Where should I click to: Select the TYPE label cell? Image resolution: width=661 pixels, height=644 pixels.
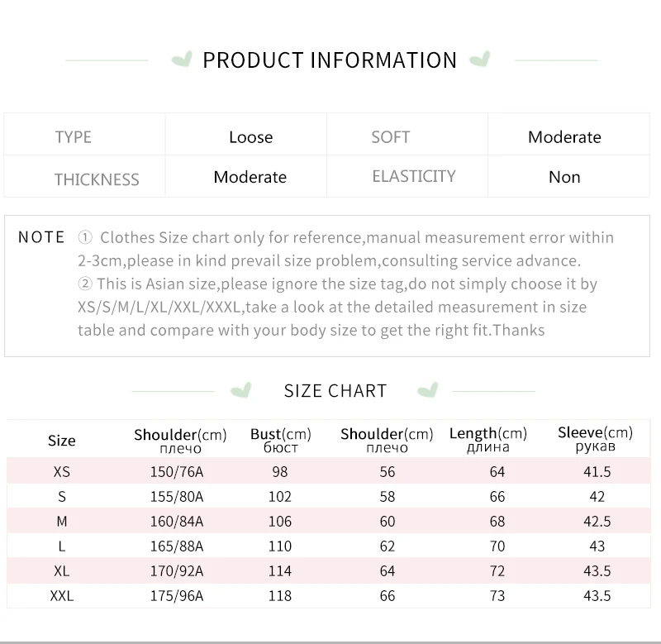pyautogui.click(x=74, y=137)
